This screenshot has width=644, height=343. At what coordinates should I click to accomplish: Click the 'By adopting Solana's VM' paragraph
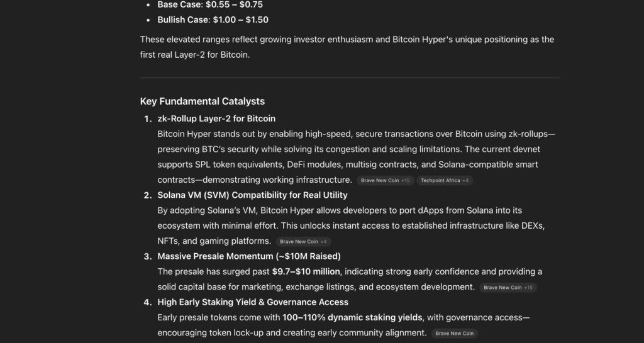351,226
